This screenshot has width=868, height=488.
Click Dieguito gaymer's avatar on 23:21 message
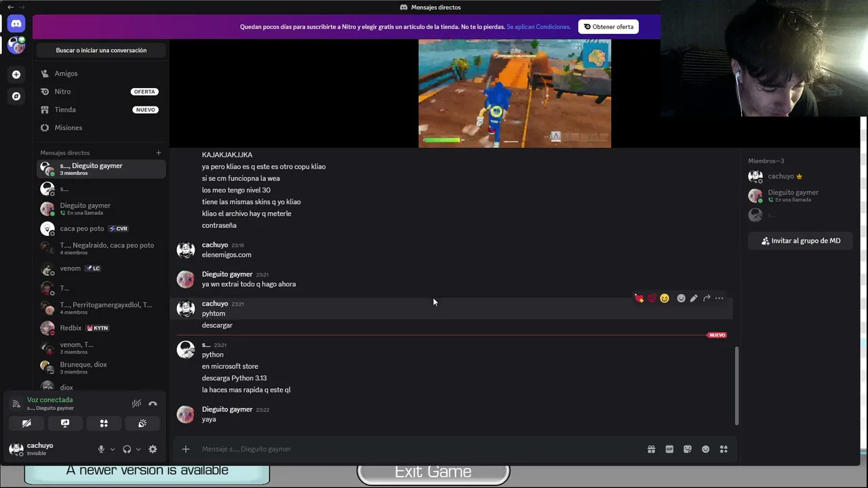point(186,279)
